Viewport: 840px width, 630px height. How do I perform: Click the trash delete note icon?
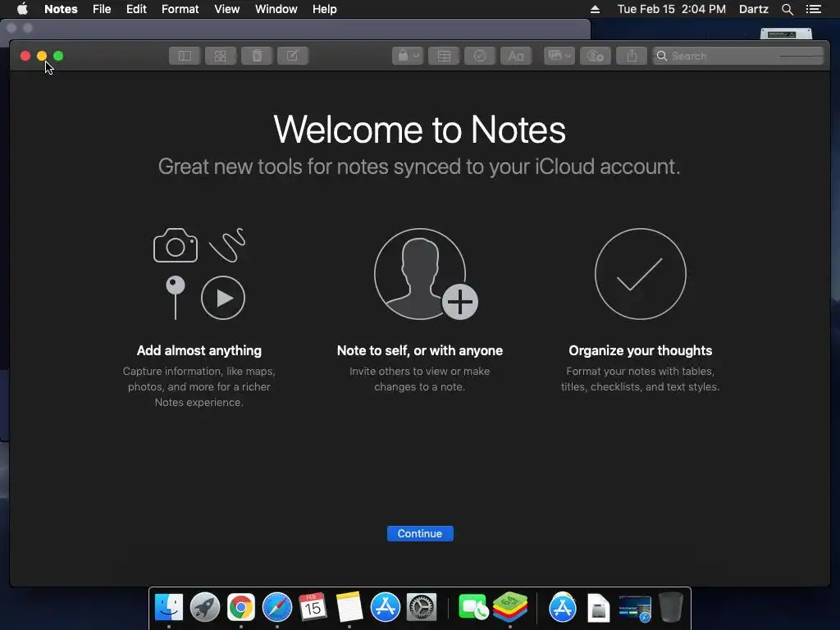257,57
